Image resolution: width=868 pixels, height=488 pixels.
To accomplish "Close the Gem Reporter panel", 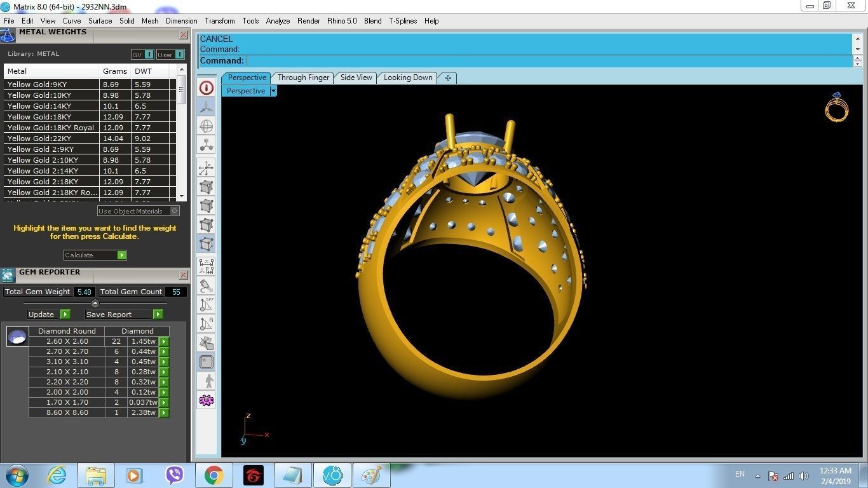I will [x=183, y=275].
